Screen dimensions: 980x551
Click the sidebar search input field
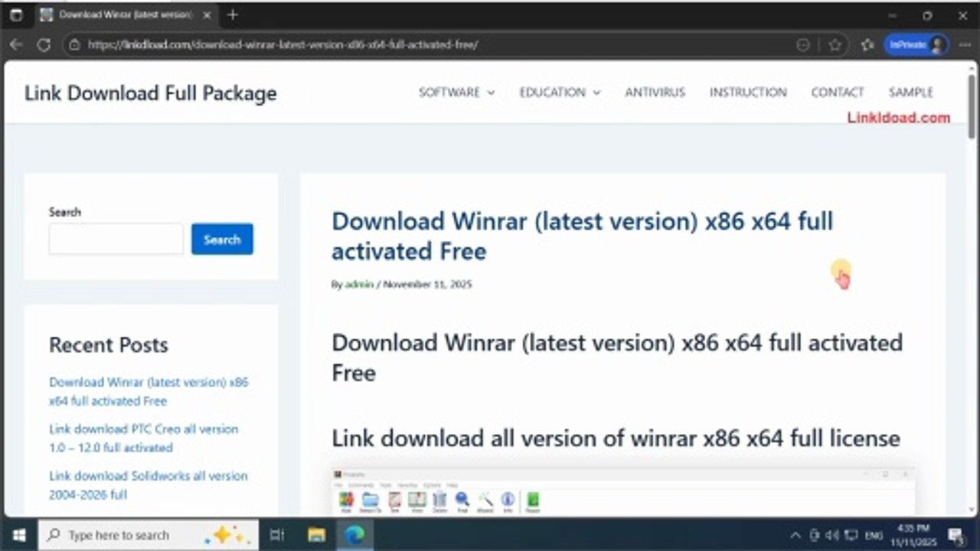[116, 239]
